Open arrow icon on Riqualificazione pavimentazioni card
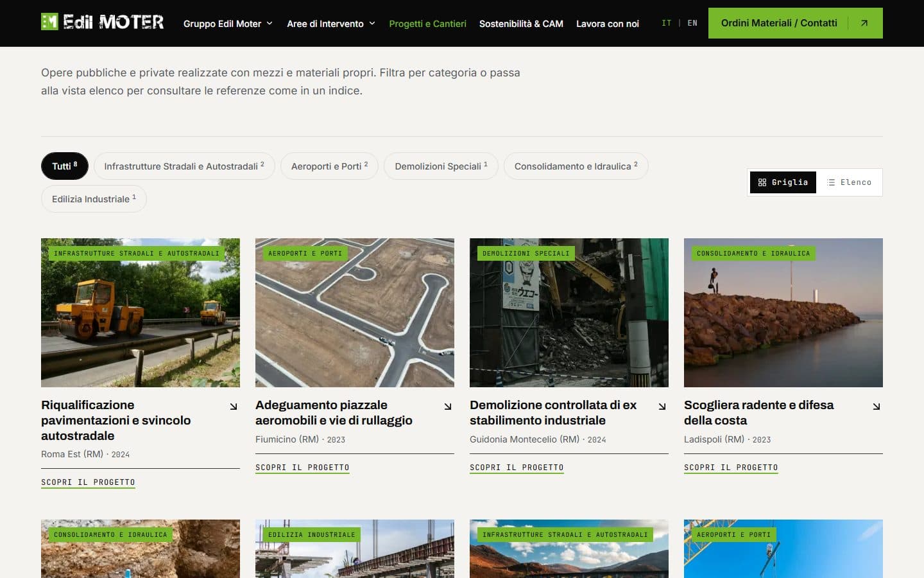Screen dimensions: 924x578 234,407
